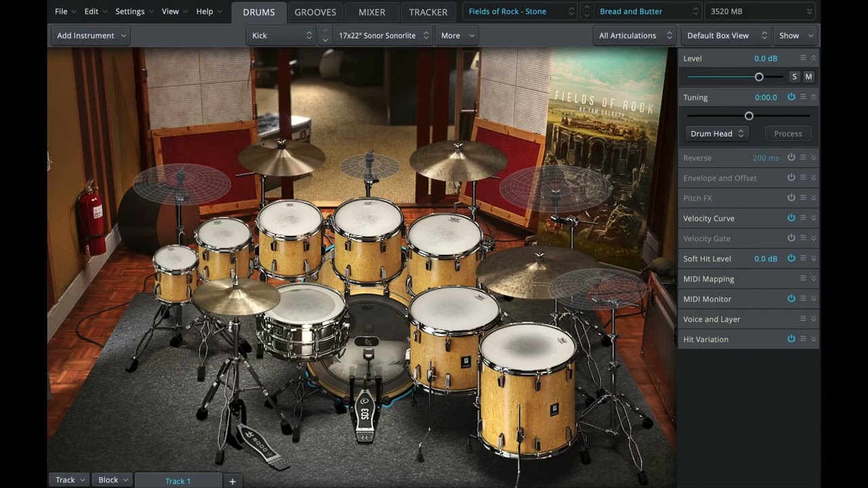Disable the Tuning power toggle
This screenshot has height=488, width=868.
pos(791,97)
